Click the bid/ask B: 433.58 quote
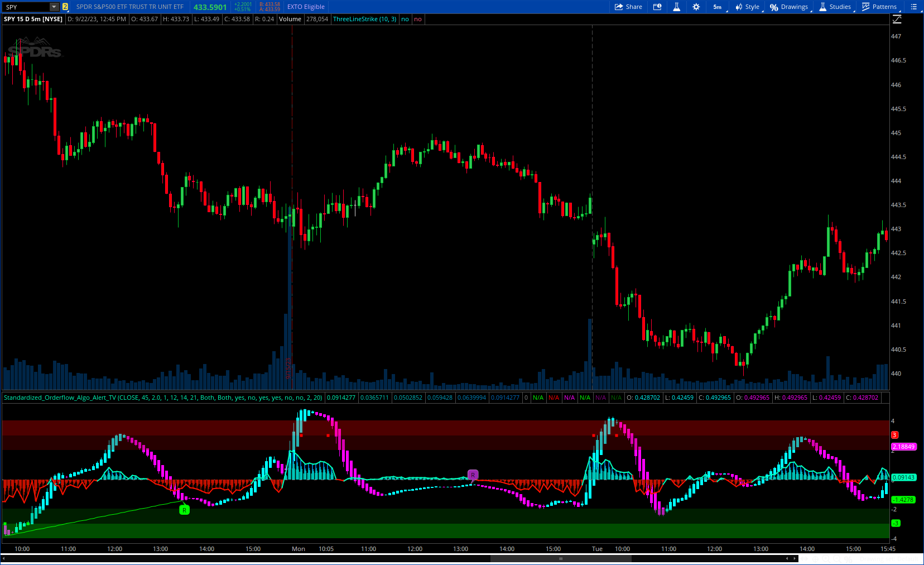The height and width of the screenshot is (565, 924). (x=269, y=4)
